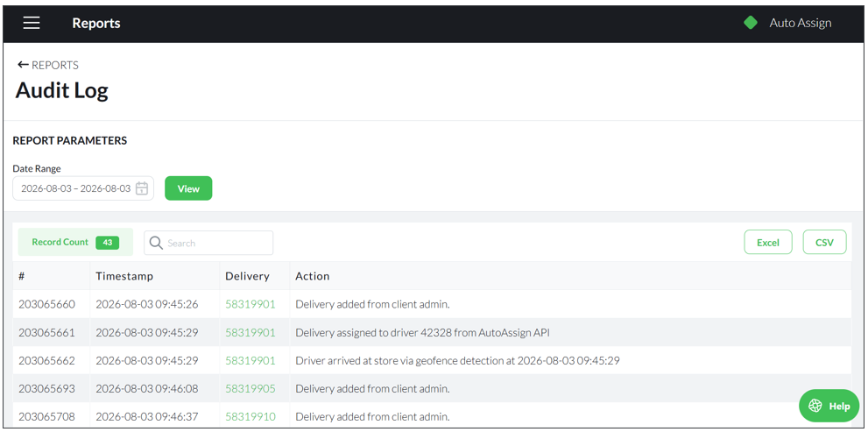Click the 'Delivery assigned to driver 42328' action

(422, 332)
